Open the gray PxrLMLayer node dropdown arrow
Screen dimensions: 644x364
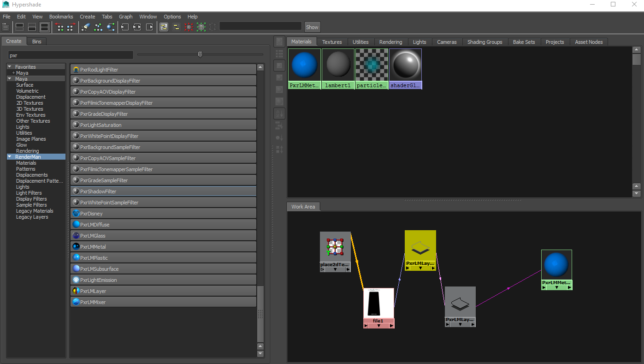click(x=460, y=324)
